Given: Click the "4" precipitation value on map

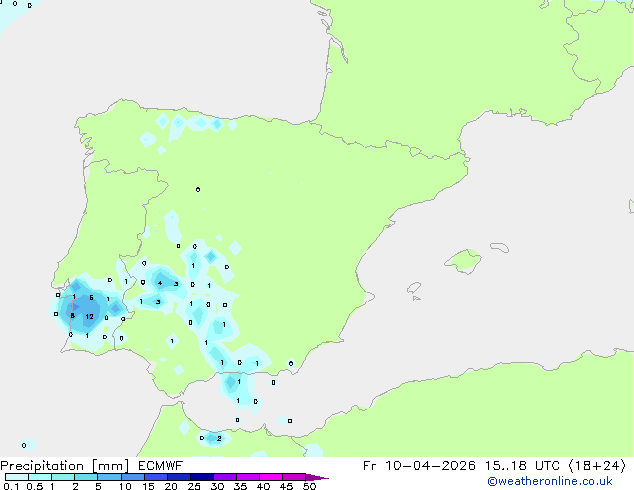Looking at the screenshot, I should (x=160, y=283).
